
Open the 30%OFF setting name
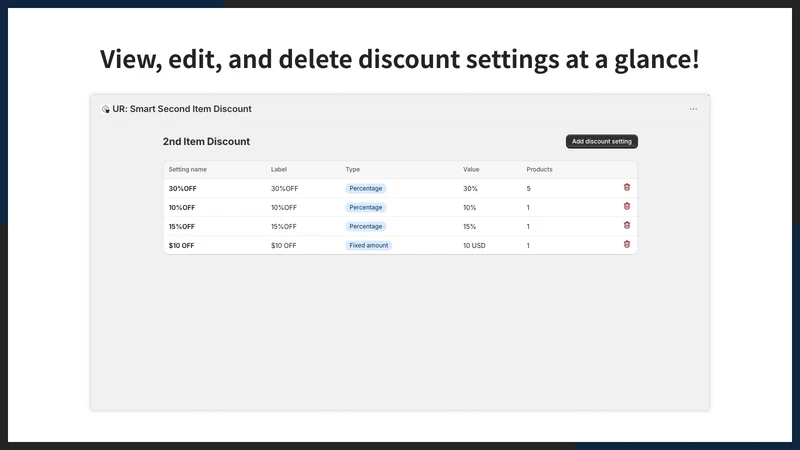[182, 188]
